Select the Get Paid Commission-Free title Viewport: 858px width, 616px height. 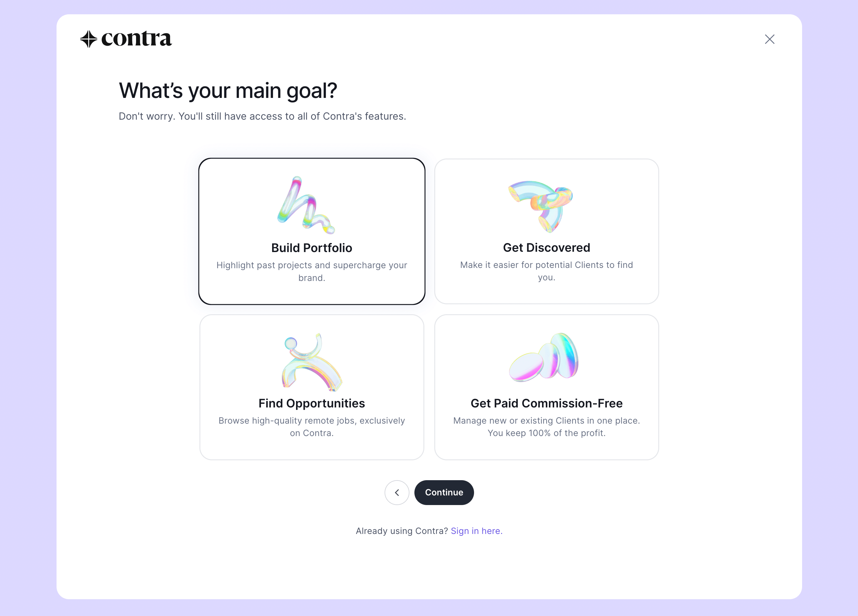(546, 403)
